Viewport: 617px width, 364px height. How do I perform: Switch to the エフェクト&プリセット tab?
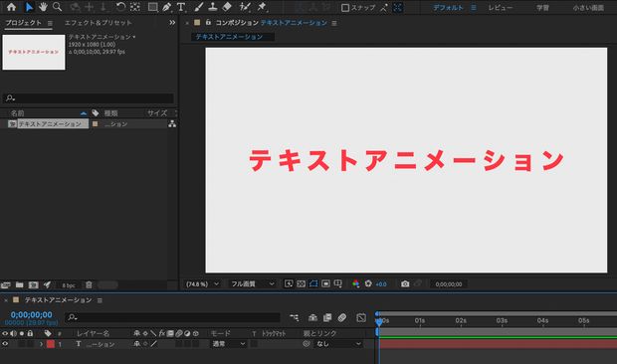(x=98, y=23)
